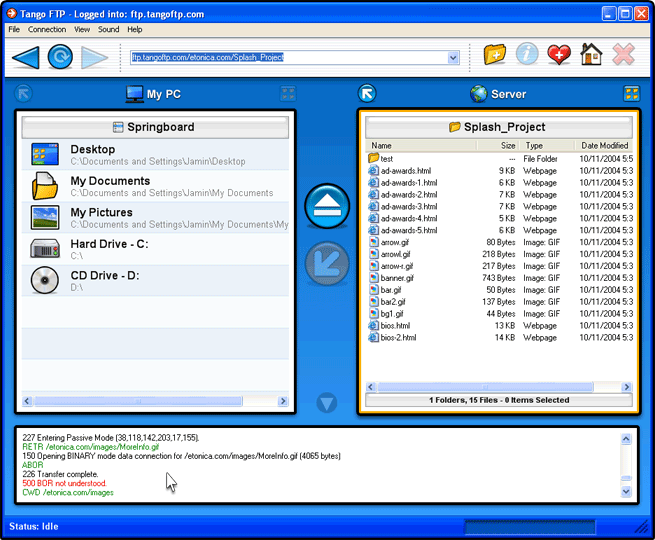Click the red X delete icon

623,54
